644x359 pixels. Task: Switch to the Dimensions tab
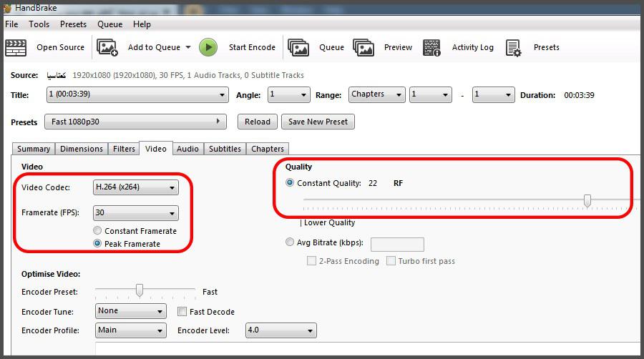click(82, 149)
